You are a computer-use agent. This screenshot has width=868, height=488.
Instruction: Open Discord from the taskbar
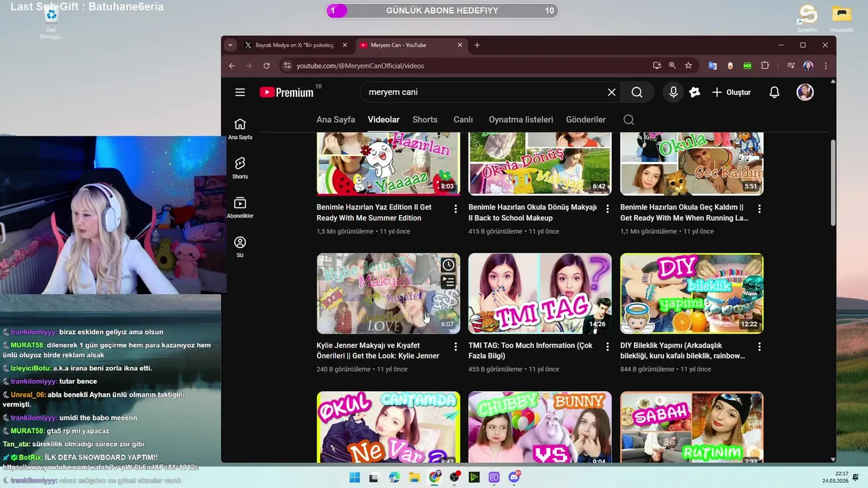(515, 477)
